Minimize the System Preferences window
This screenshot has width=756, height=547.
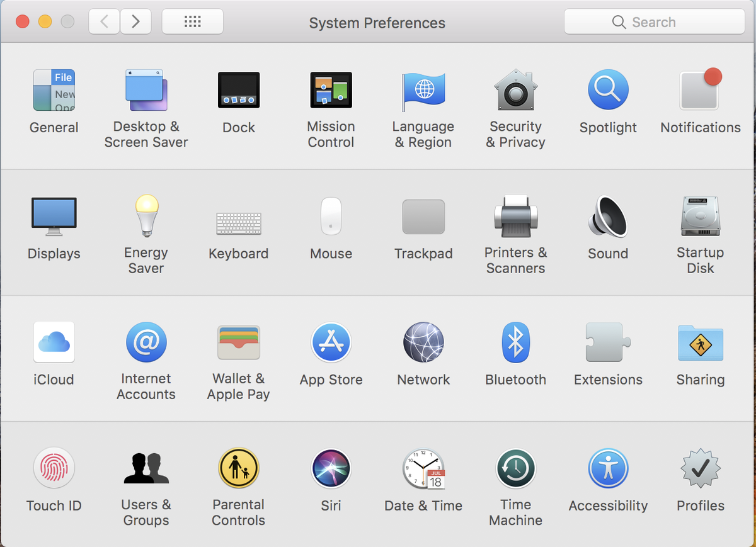click(x=45, y=22)
